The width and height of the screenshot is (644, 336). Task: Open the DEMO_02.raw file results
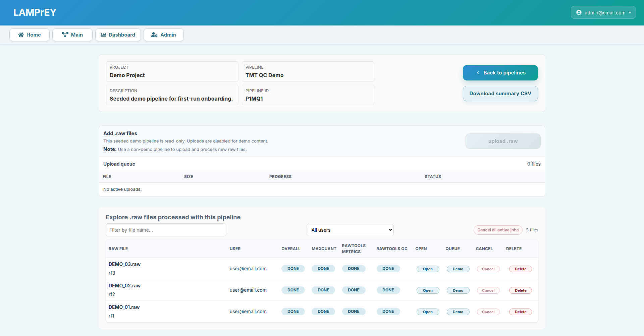coord(428,290)
